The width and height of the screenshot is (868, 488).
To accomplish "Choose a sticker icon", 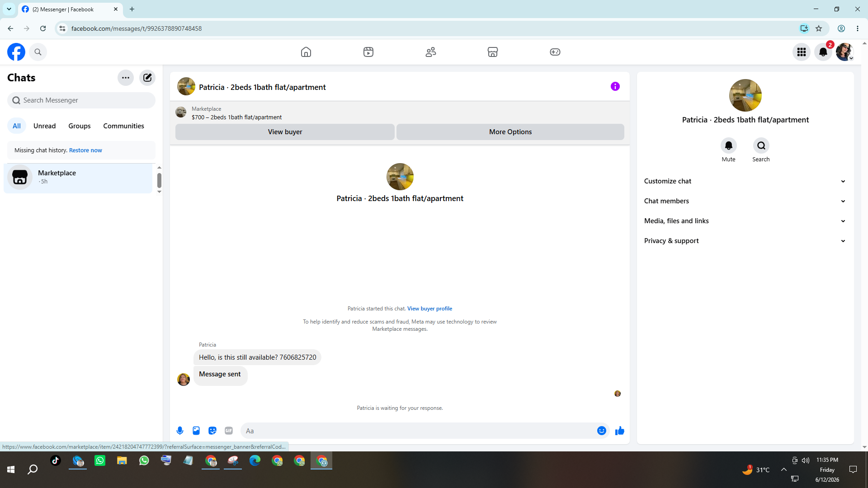I will coord(212,431).
